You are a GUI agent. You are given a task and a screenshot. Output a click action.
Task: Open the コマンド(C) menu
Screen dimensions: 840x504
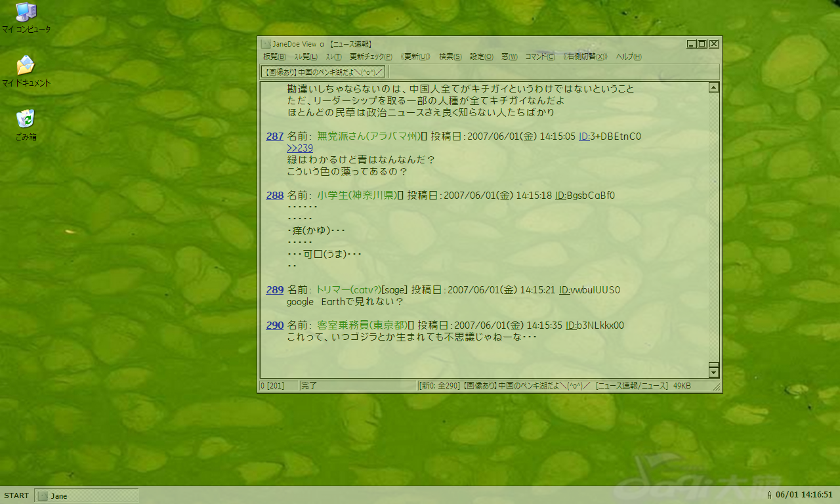point(539,57)
